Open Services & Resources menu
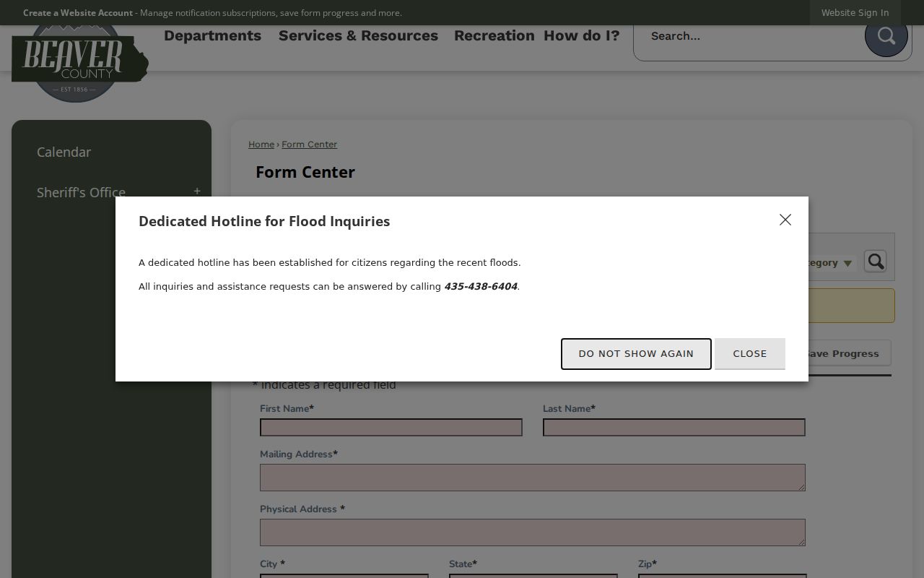 click(358, 35)
